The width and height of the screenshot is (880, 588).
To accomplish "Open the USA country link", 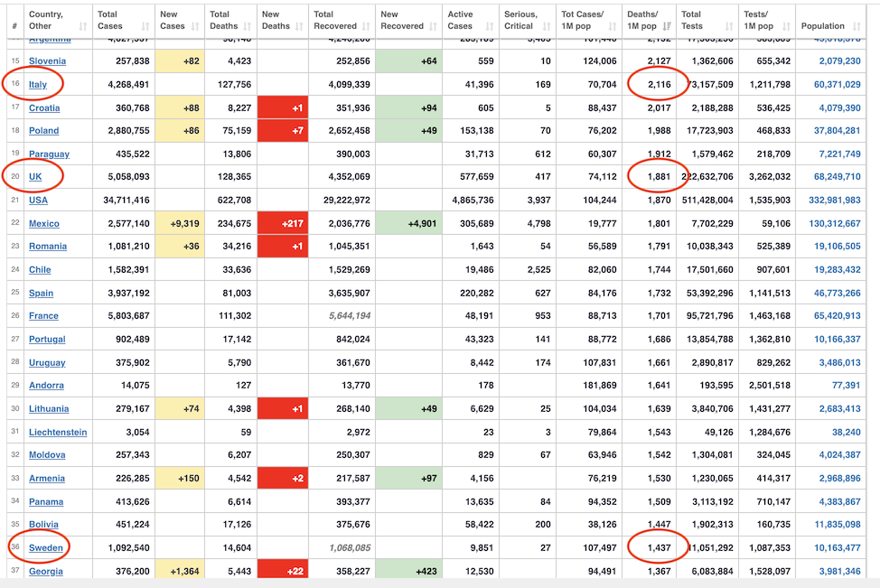I will point(38,201).
